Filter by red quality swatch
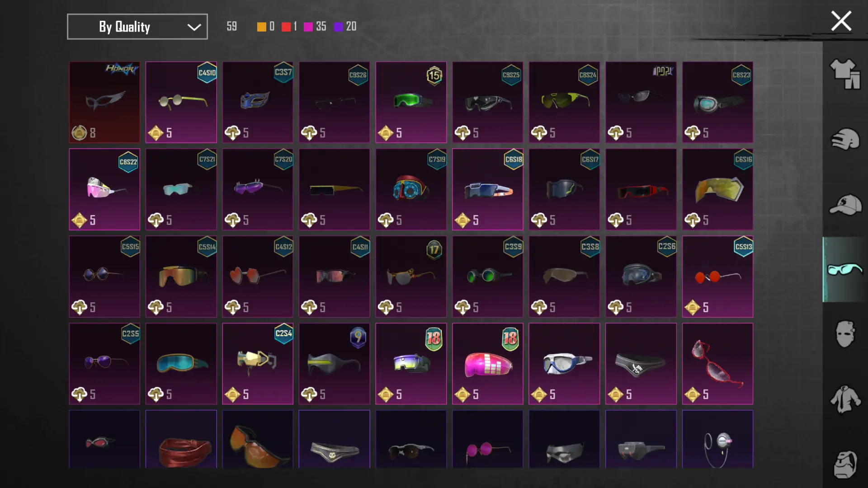868x488 pixels. pos(286,27)
